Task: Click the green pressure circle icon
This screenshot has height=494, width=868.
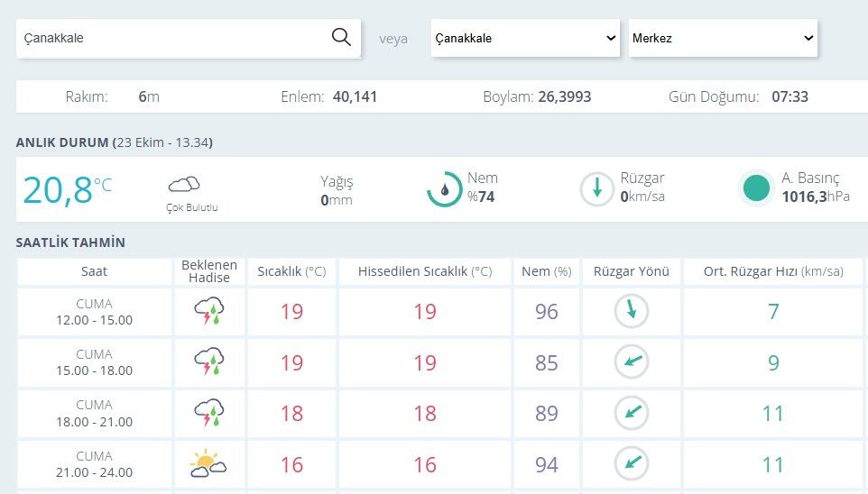Action: (x=756, y=188)
